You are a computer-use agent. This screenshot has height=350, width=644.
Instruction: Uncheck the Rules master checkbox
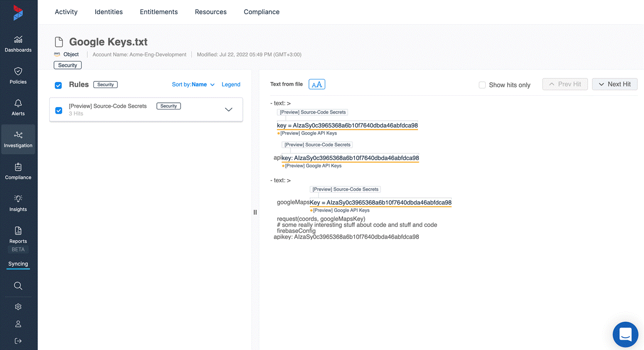point(58,85)
